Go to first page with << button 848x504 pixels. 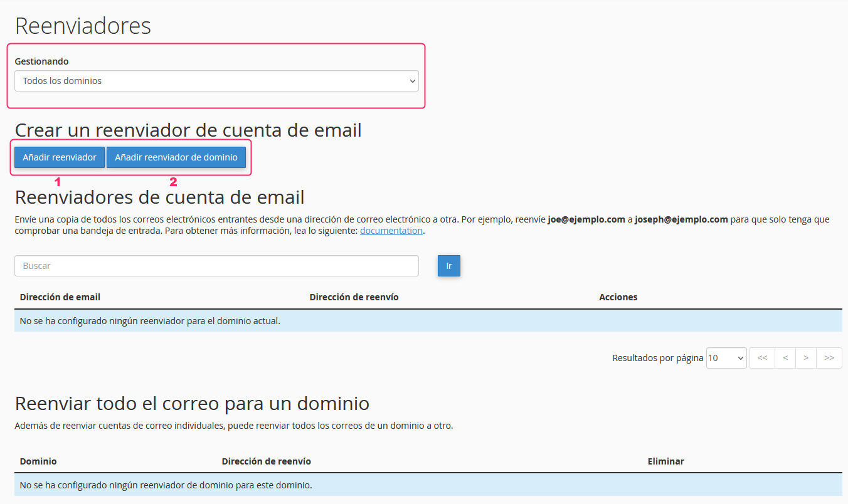point(762,358)
